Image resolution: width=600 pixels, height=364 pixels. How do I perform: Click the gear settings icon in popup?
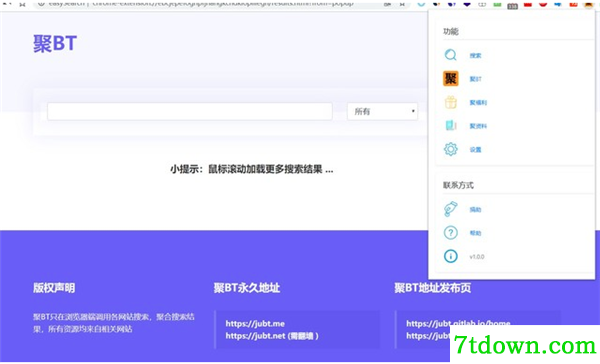450,149
